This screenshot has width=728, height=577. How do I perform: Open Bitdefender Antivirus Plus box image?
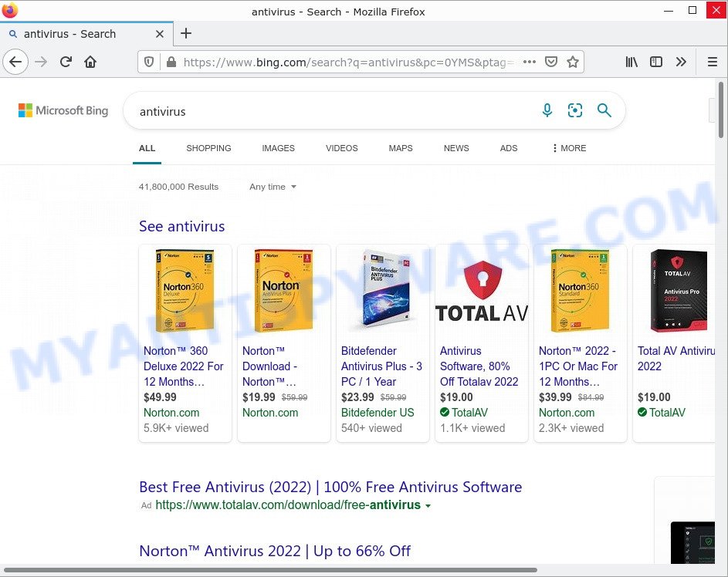385,288
